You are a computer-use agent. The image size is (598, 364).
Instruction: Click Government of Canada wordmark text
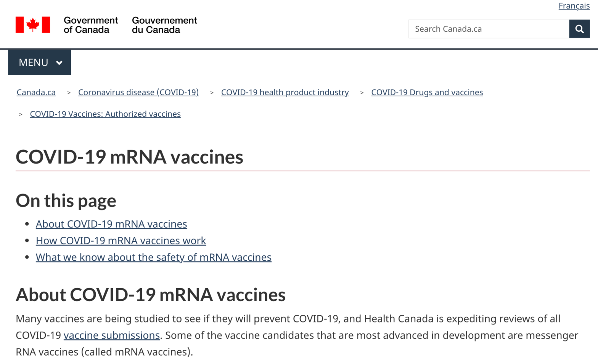coord(91,25)
